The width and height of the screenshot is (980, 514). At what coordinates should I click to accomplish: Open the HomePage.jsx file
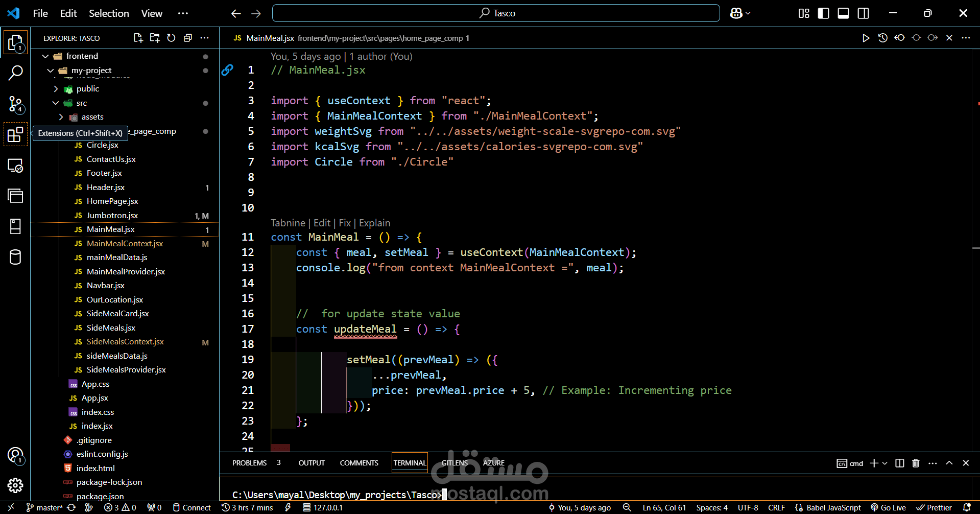click(125, 201)
